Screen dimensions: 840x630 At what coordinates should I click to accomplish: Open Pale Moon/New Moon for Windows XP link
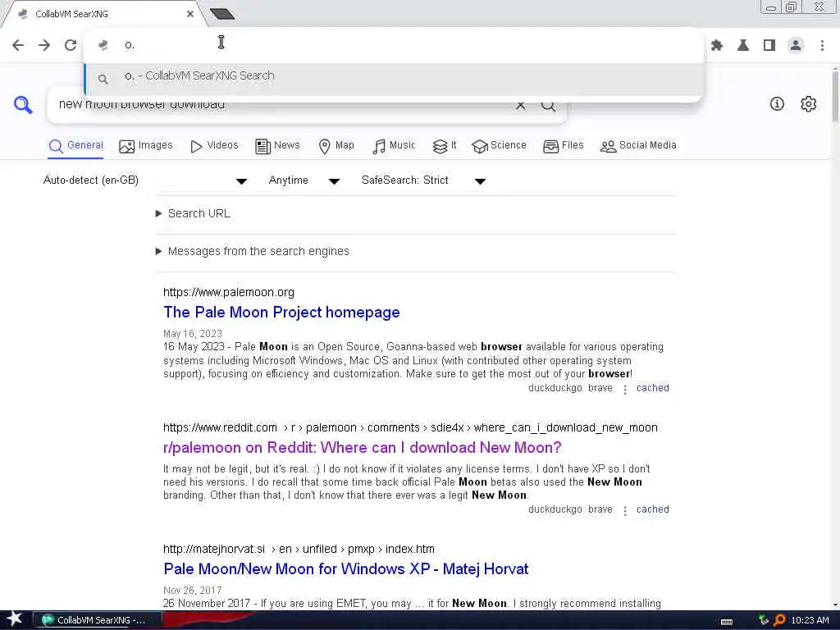coord(346,569)
